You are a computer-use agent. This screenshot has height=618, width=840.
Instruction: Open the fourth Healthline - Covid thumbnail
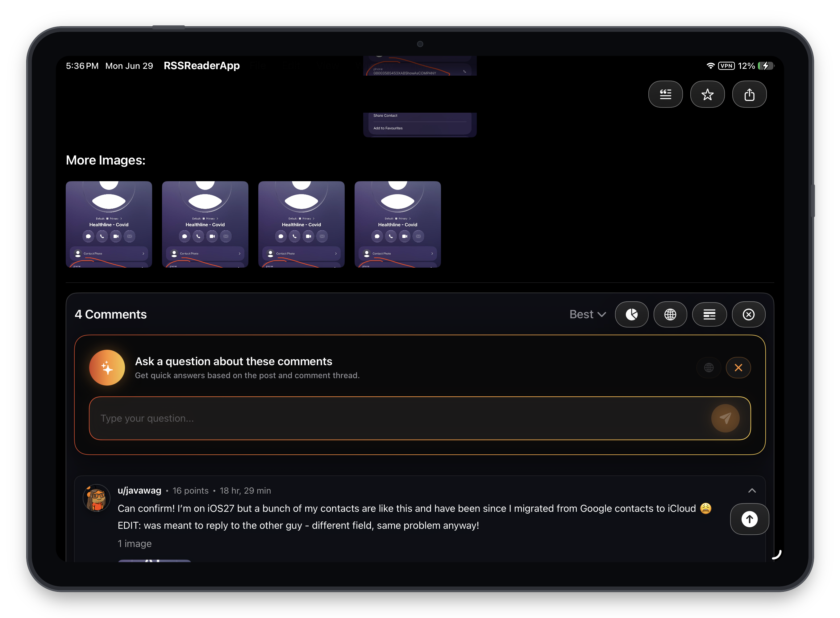tap(397, 224)
